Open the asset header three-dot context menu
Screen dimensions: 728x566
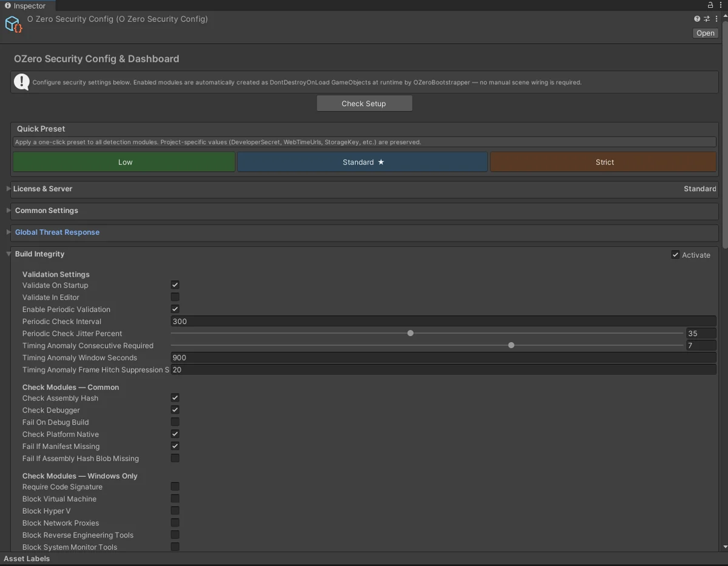point(716,19)
